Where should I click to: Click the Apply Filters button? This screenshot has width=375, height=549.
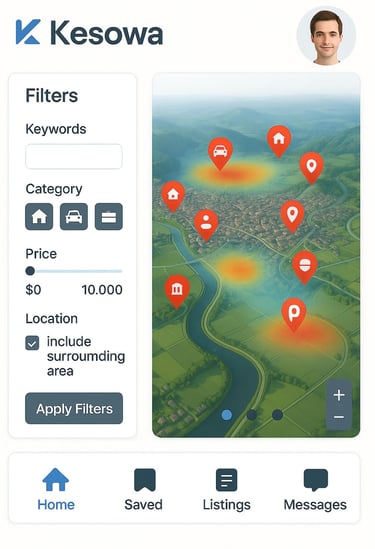point(74,409)
